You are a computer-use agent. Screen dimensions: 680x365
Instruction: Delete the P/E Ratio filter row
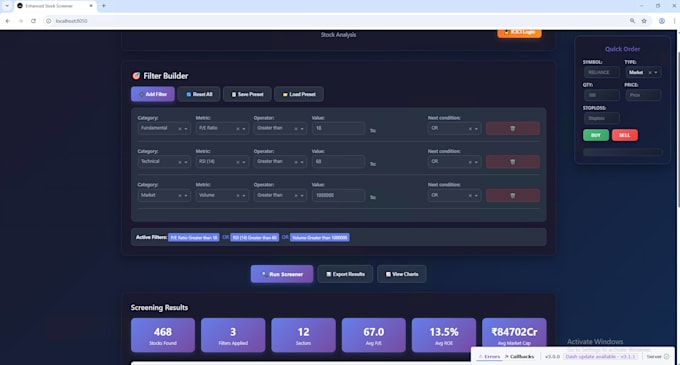coord(513,128)
